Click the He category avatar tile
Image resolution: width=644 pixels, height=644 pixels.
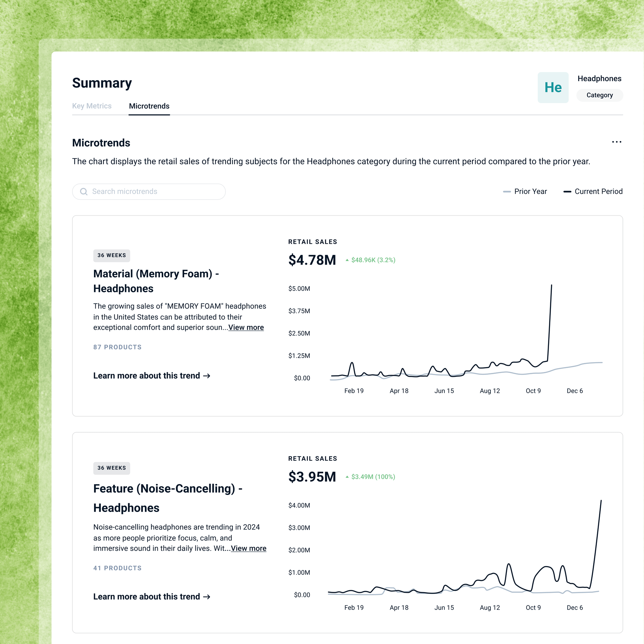(x=553, y=87)
